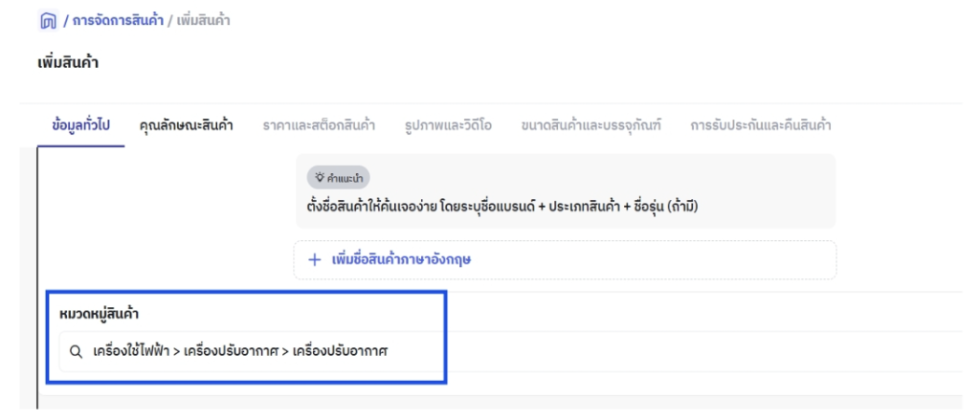
Task: Select the รูปภาพและวิดีโอ tab
Action: point(448,125)
